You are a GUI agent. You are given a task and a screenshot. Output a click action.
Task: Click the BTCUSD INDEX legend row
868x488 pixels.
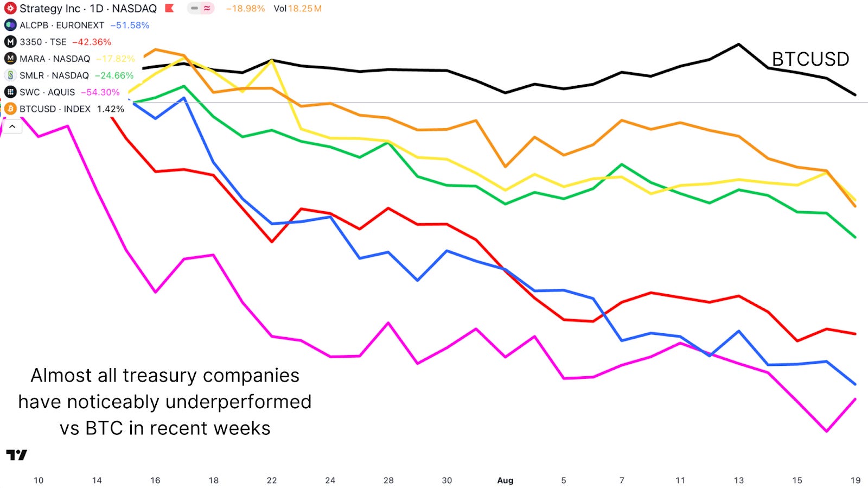pyautogui.click(x=54, y=109)
